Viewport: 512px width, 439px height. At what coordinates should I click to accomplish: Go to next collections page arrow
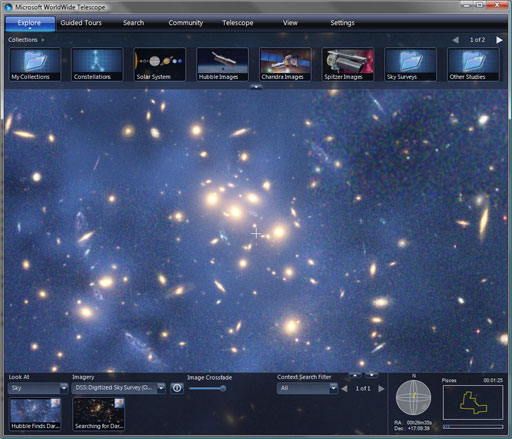tap(499, 40)
